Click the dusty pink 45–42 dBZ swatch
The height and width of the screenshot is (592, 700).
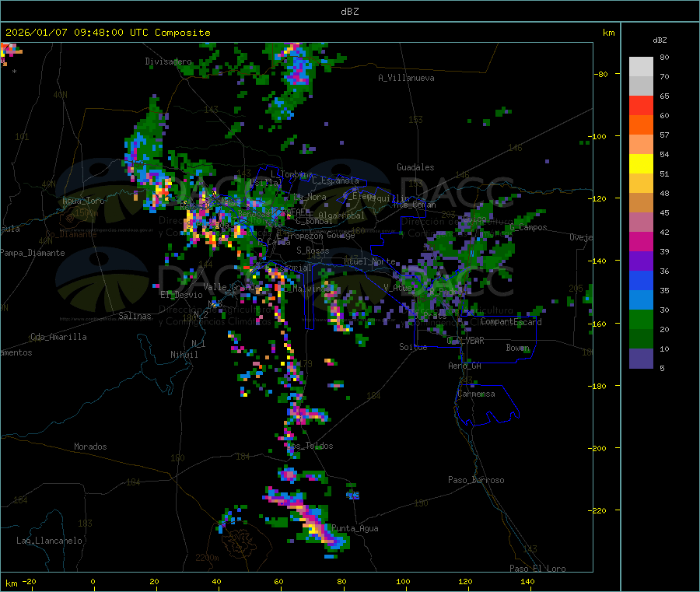point(641,222)
